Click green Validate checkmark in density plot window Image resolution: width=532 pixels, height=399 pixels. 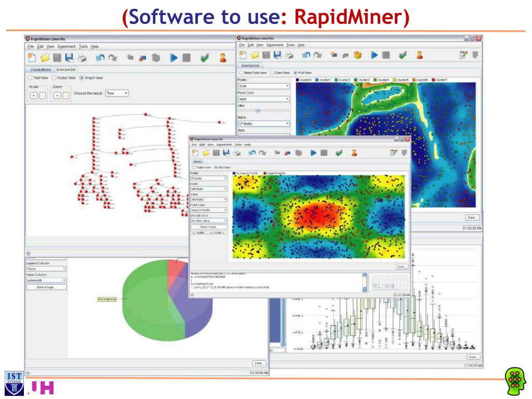coord(339,153)
